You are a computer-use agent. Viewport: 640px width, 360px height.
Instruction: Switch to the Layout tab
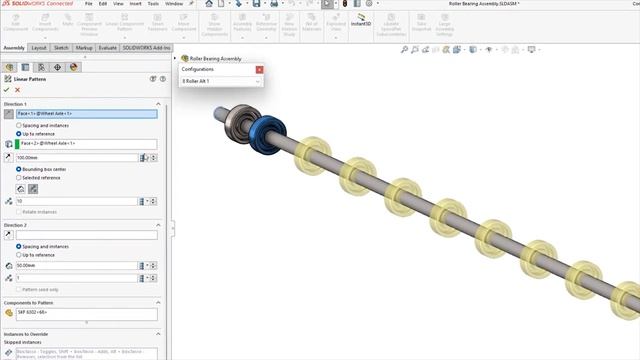click(39, 48)
